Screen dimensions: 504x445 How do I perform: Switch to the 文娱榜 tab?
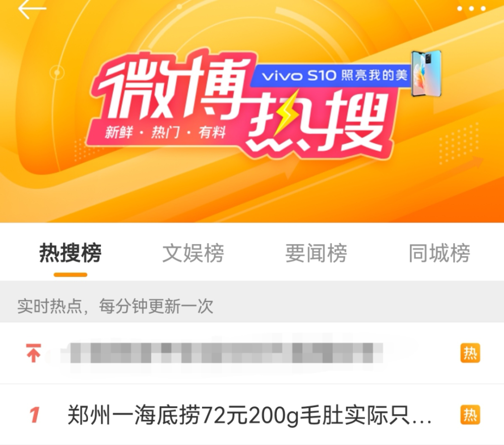click(193, 253)
